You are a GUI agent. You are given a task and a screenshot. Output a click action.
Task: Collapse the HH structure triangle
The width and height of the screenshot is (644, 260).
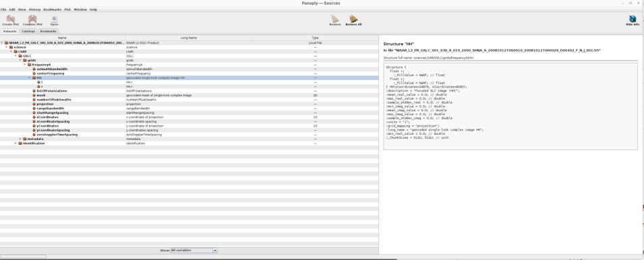(30, 78)
